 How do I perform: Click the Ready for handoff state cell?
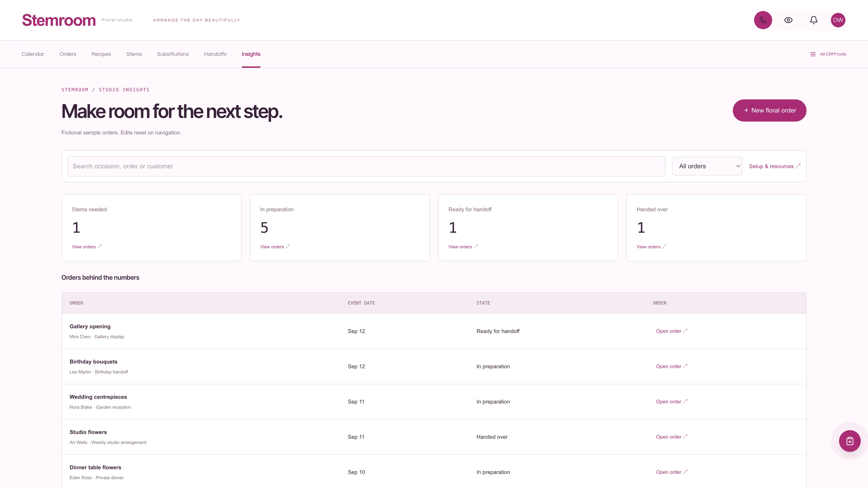[498, 331]
